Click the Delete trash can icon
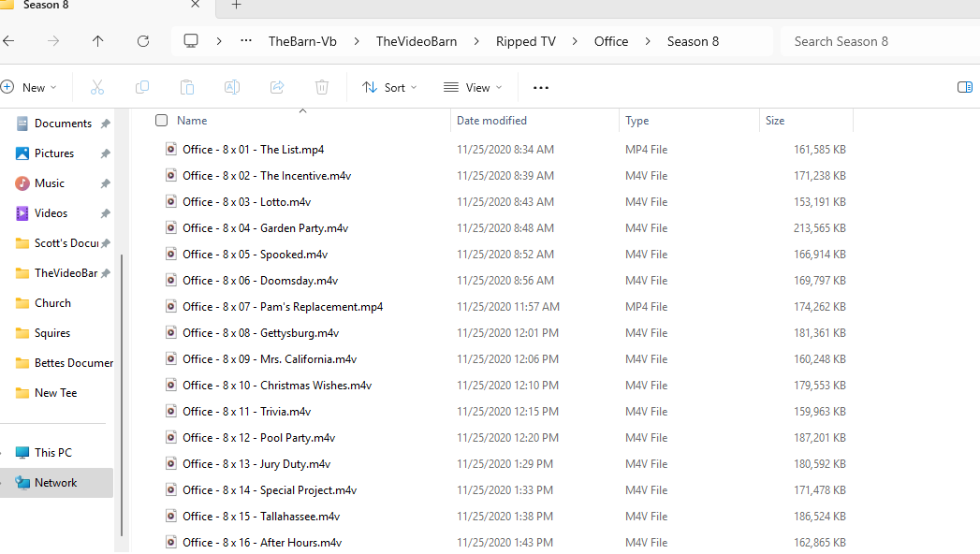Image resolution: width=980 pixels, height=554 pixels. pos(322,87)
